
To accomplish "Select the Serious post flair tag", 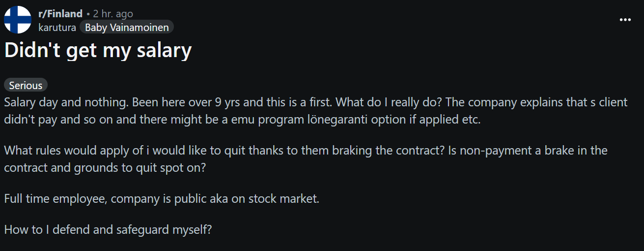I will tap(26, 85).
